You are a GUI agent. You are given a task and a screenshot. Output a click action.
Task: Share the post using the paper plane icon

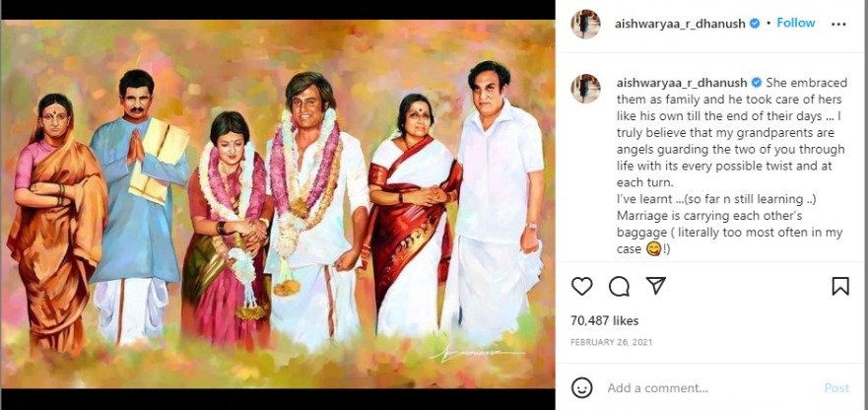pyautogui.click(x=656, y=286)
